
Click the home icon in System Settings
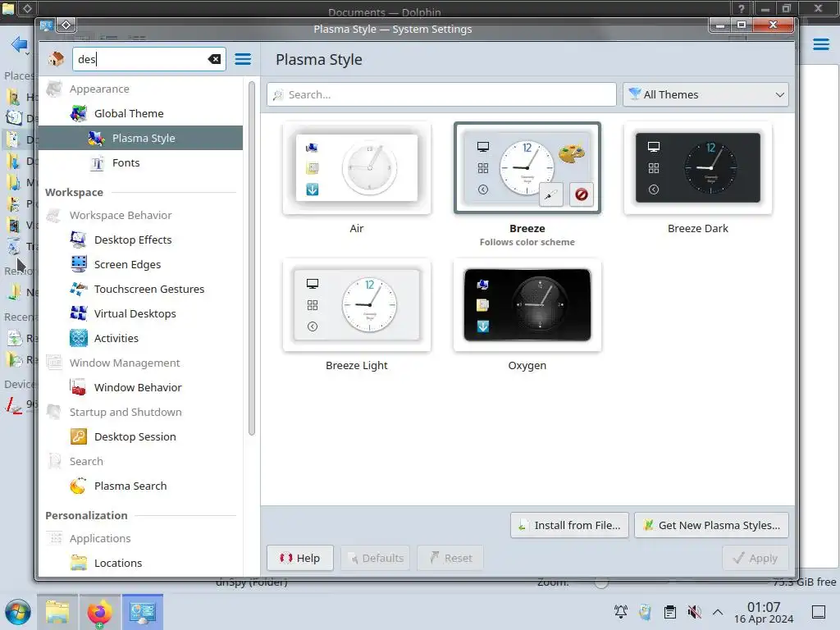(56, 59)
